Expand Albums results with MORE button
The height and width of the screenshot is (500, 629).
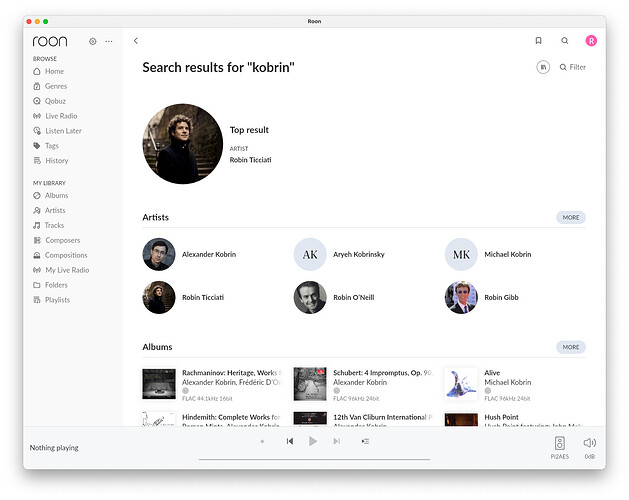570,347
